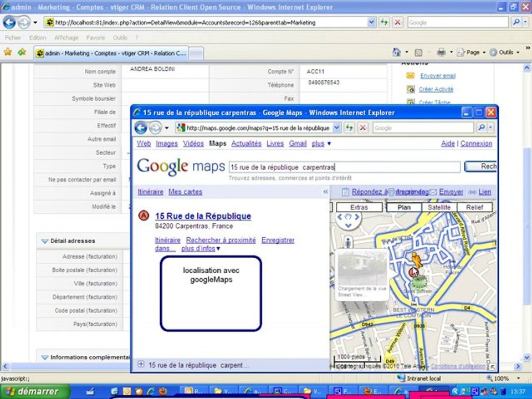Screen dimensions: 532x399
Task: Open the Extras map button
Action: [x=359, y=207]
